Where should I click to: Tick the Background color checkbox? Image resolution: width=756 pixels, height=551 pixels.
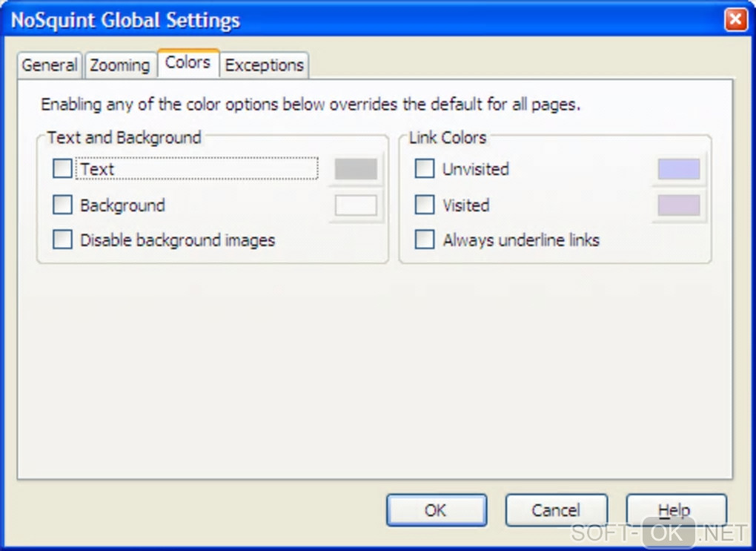(62, 205)
